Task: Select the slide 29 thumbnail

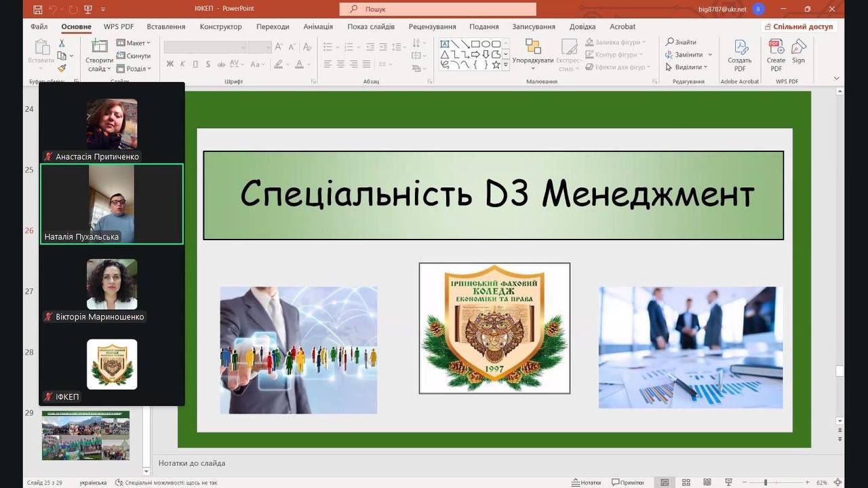Action: point(85,436)
